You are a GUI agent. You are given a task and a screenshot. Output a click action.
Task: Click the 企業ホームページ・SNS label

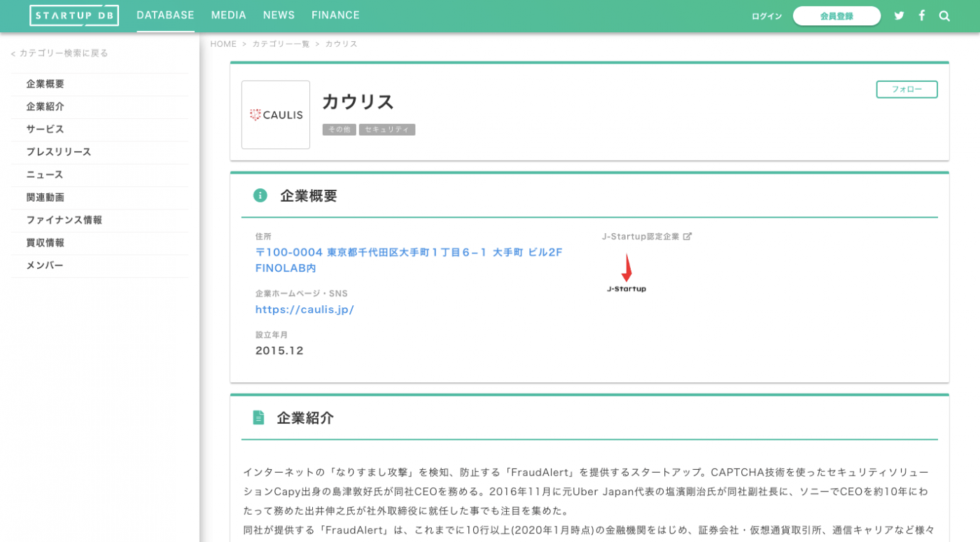301,293
